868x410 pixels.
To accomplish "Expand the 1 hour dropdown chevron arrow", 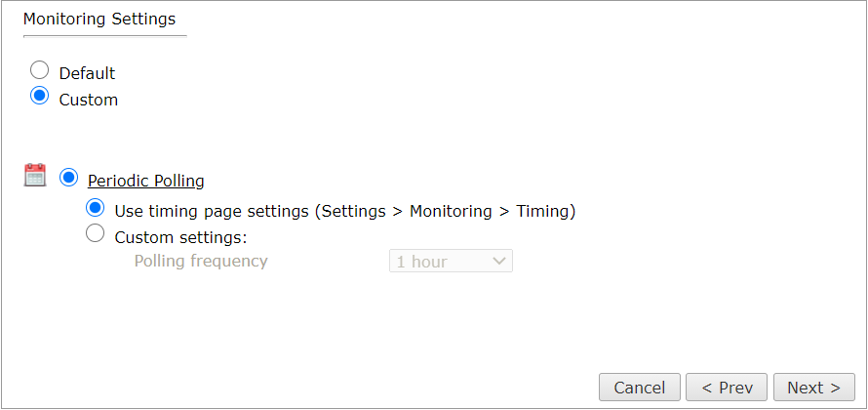I will (498, 261).
